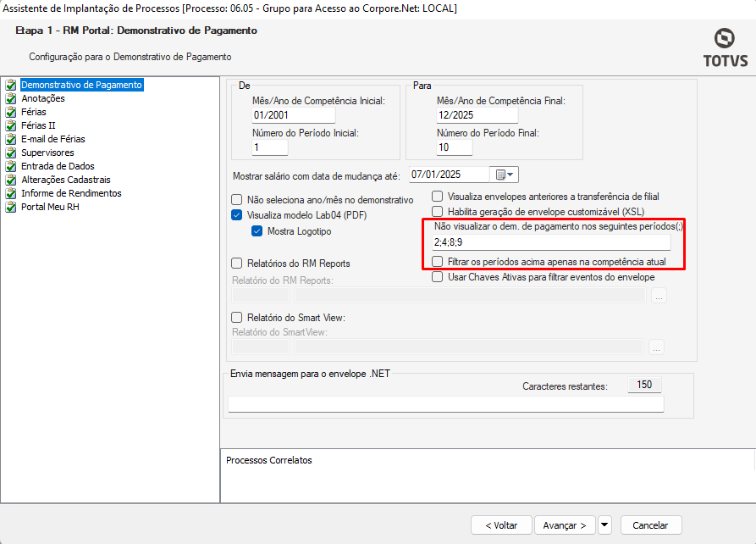Screen dimensions: 756x544
Task: Click the Voltar button
Action: (501, 525)
